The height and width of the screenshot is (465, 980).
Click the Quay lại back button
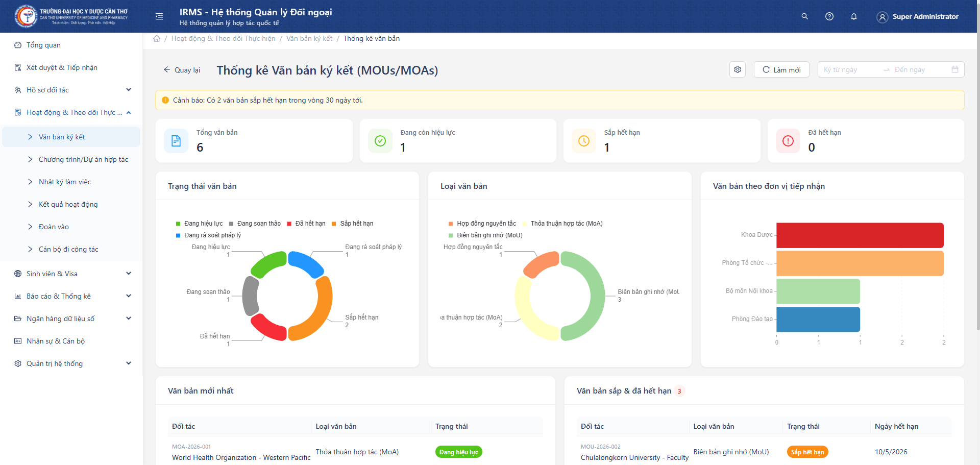coord(182,70)
